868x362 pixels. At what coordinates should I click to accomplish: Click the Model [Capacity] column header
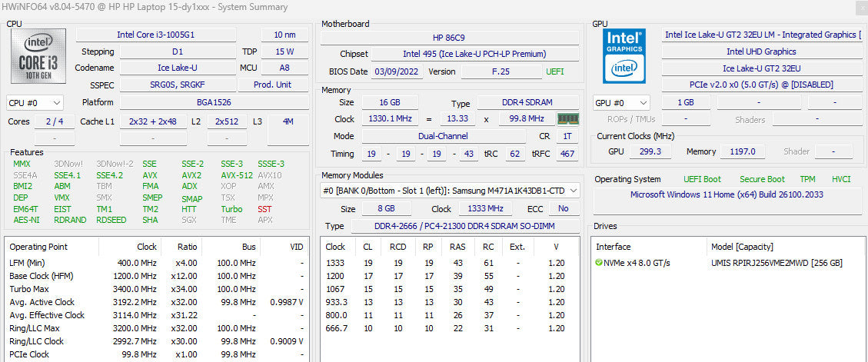pyautogui.click(x=742, y=247)
